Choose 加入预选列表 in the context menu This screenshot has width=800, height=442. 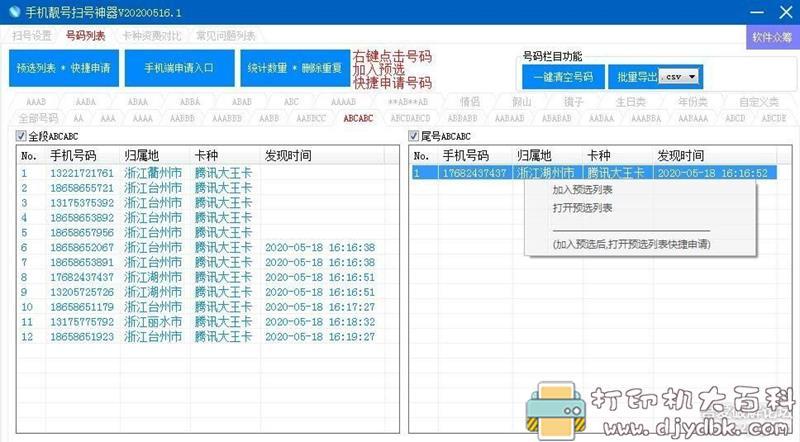582,190
